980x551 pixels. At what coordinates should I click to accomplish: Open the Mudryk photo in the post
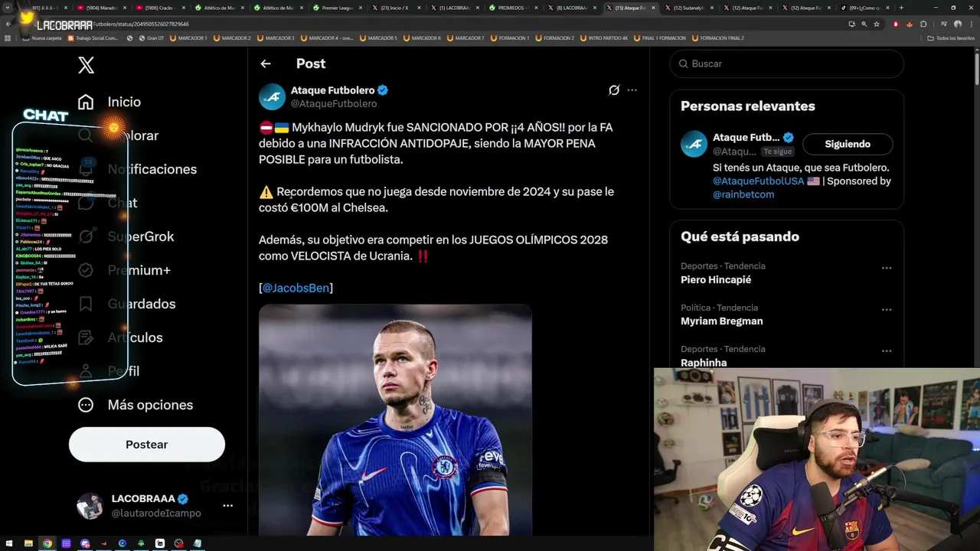395,420
